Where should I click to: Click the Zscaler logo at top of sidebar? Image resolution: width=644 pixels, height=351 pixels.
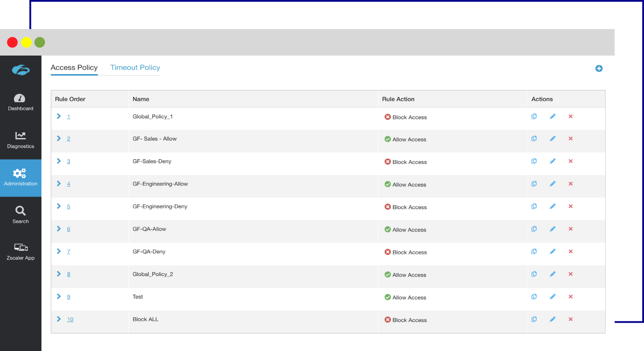click(20, 70)
